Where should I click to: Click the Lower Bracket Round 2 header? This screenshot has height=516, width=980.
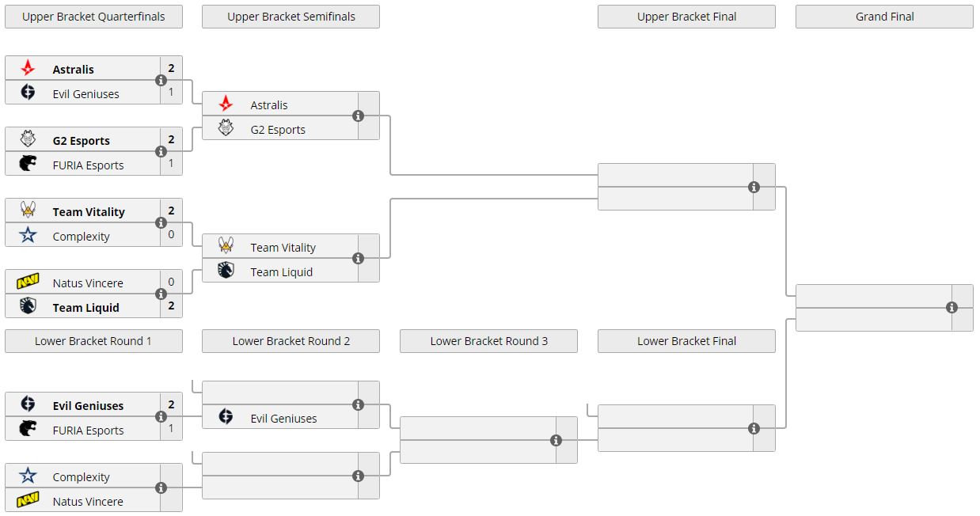pos(291,341)
